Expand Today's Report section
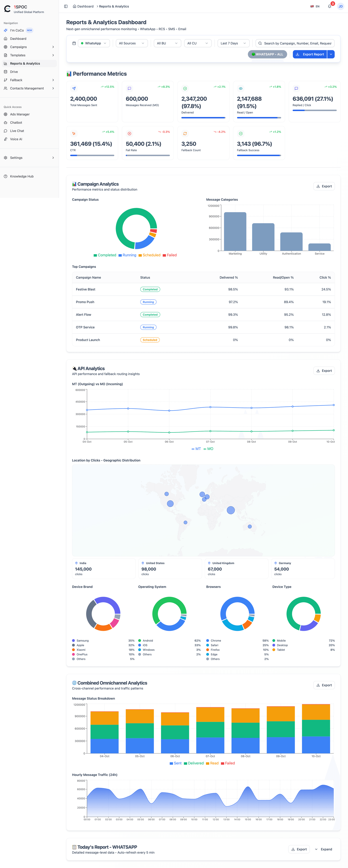This screenshot has width=348, height=868. coord(324,849)
